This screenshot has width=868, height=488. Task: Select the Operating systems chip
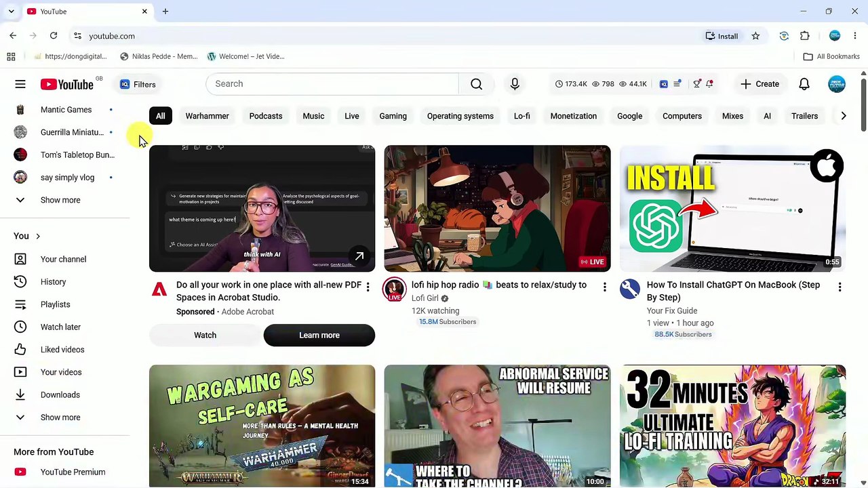(x=460, y=116)
